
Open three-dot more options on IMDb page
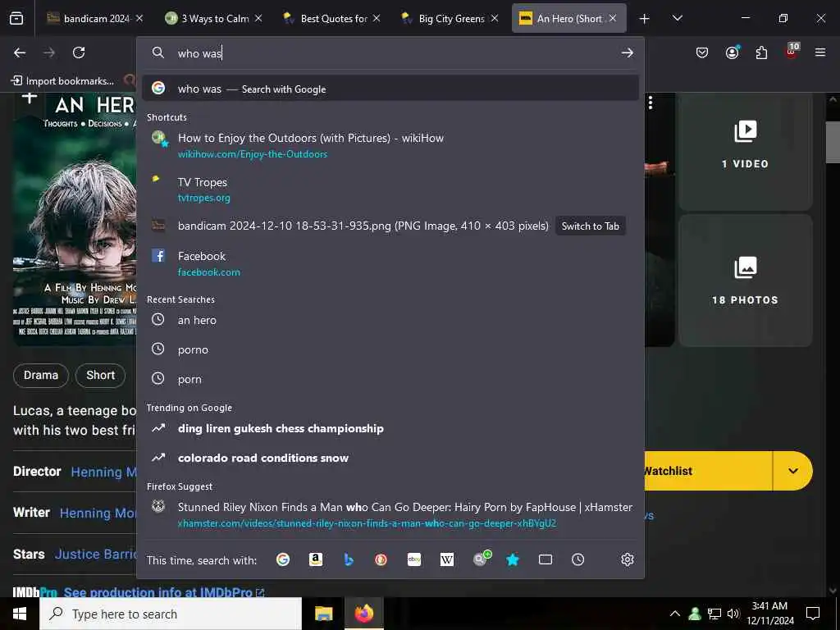click(651, 103)
